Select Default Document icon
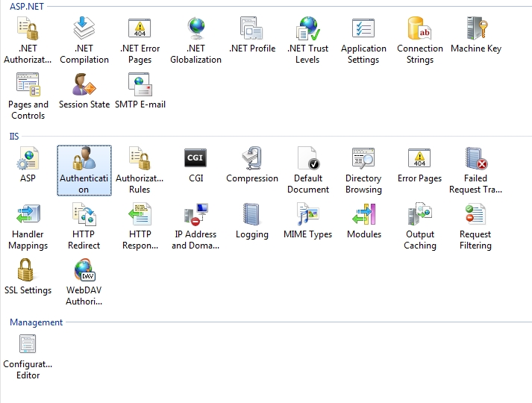Viewport: 532px width, 403px height. click(x=308, y=158)
